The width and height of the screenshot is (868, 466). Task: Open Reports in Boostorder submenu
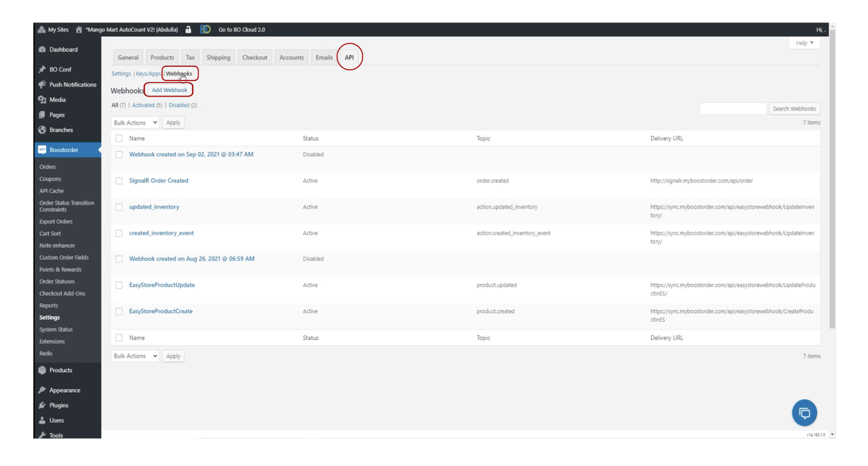click(x=48, y=306)
